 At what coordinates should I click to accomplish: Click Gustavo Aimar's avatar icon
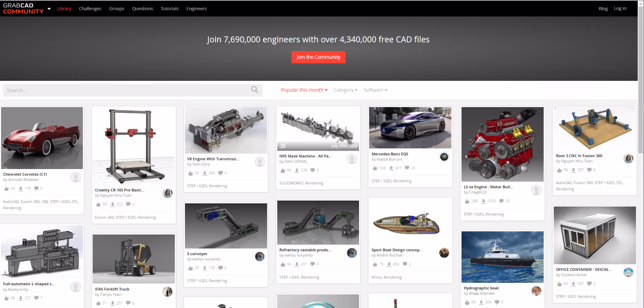(628, 272)
